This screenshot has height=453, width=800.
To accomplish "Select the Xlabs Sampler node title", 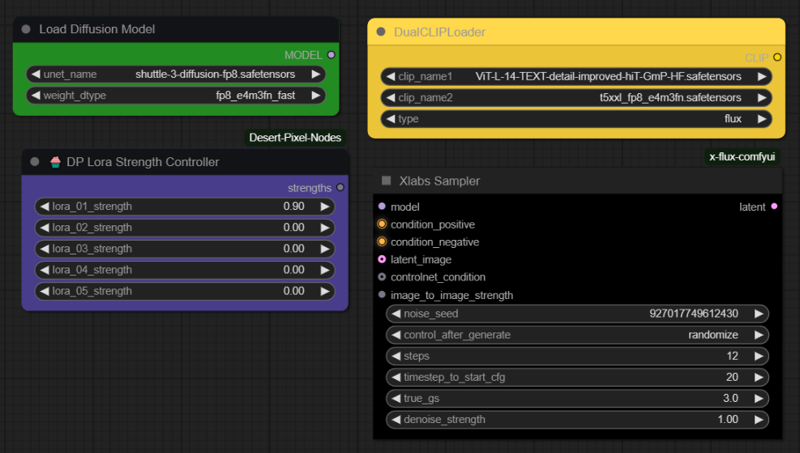I will (x=439, y=181).
